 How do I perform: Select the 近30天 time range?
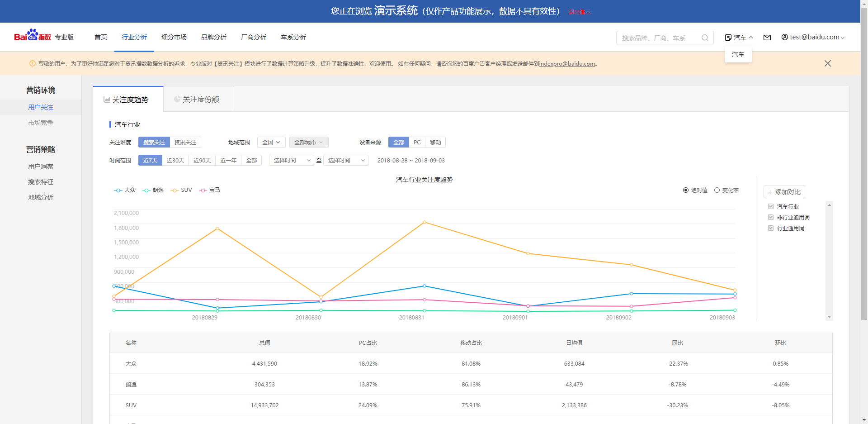coord(175,160)
